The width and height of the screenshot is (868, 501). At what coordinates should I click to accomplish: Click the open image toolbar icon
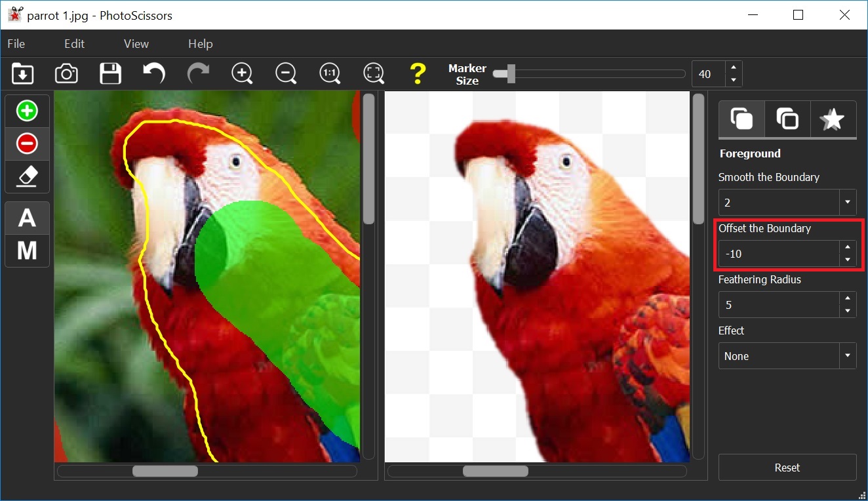point(23,73)
